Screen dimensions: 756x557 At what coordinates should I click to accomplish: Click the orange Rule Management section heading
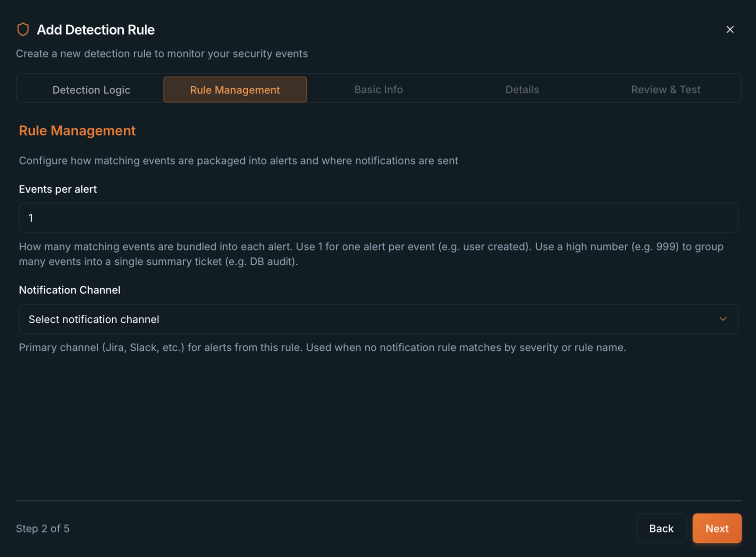tap(77, 131)
